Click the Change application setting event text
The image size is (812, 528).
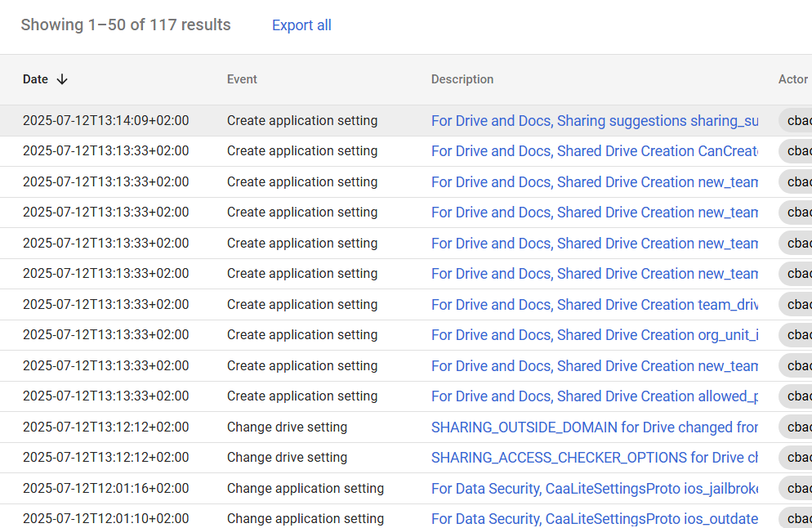(305, 488)
